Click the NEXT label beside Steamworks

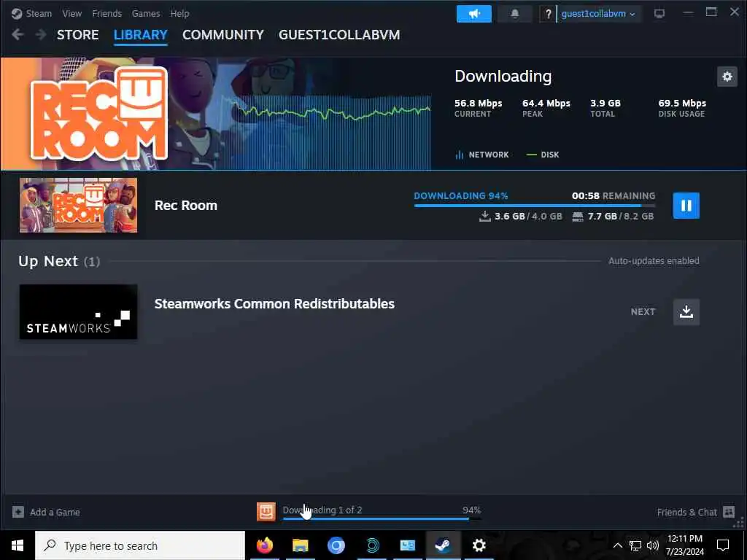643,312
